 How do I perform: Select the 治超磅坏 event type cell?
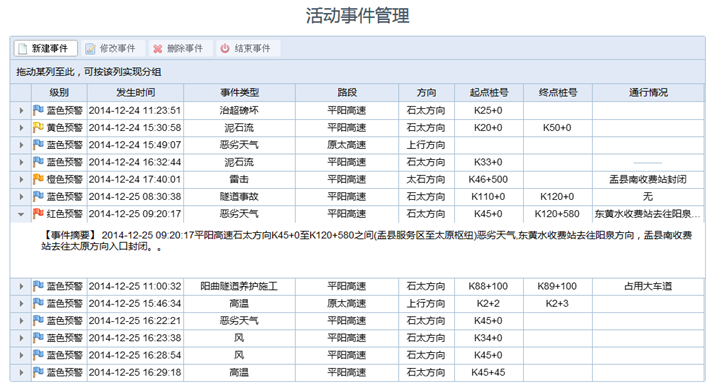pos(239,111)
